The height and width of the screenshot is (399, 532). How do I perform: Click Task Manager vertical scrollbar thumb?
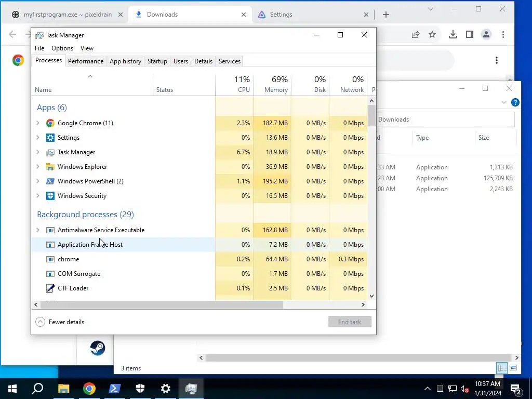click(371, 115)
